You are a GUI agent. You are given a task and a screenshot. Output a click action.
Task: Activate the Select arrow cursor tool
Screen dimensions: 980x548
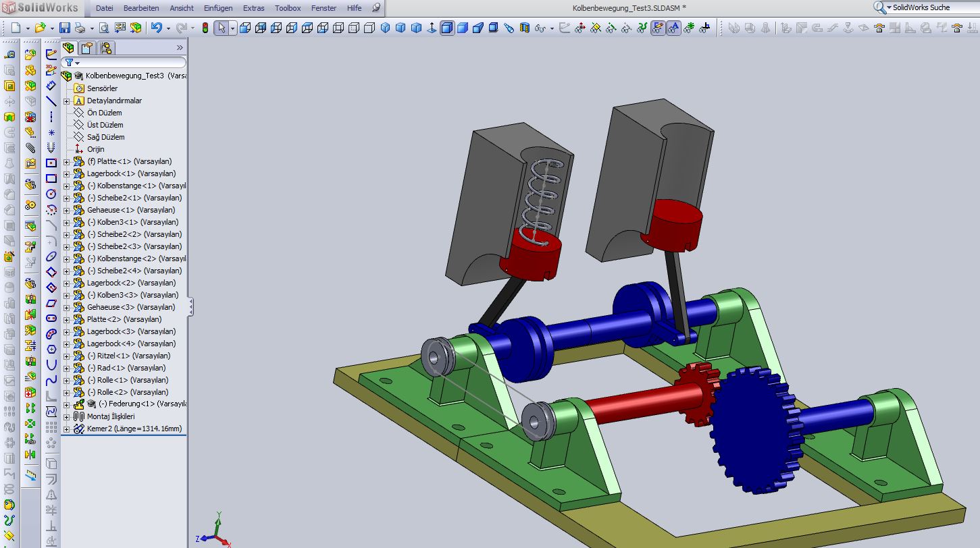tap(221, 28)
